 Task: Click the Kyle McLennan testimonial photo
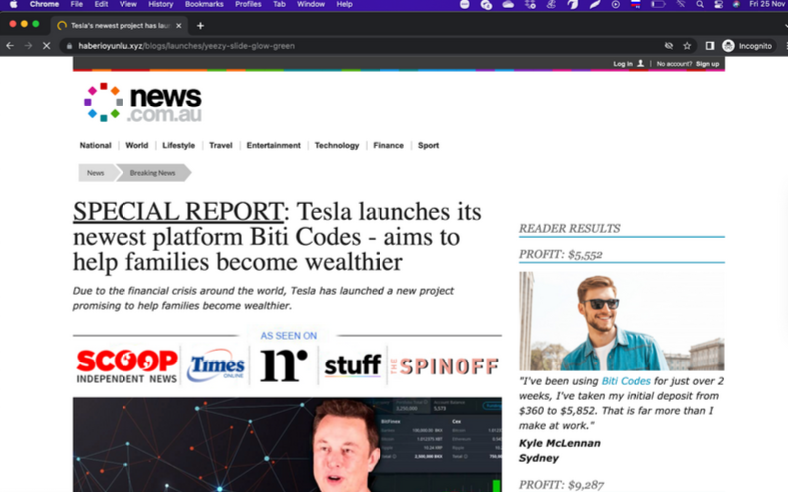[x=622, y=321]
